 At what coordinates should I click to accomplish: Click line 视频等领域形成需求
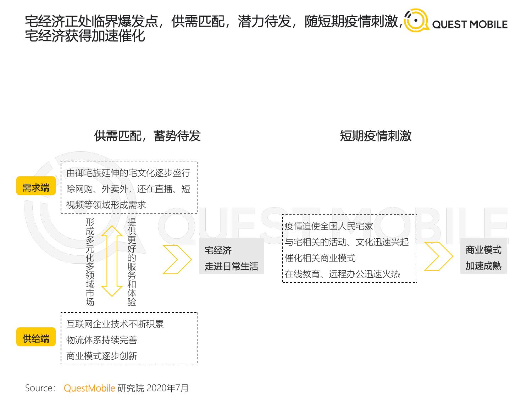point(106,205)
